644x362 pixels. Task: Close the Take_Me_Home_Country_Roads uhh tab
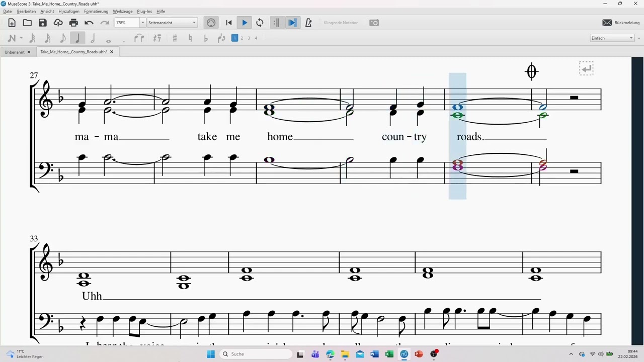click(x=112, y=52)
